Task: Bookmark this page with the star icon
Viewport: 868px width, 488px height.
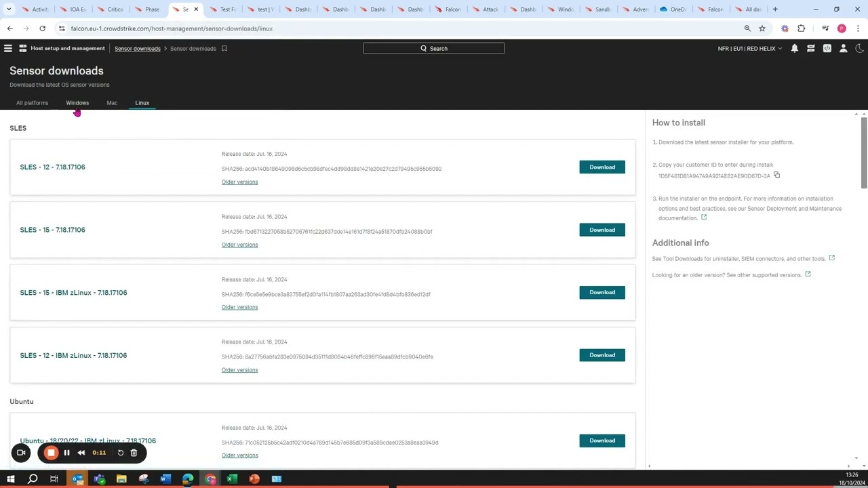Action: pos(762,28)
